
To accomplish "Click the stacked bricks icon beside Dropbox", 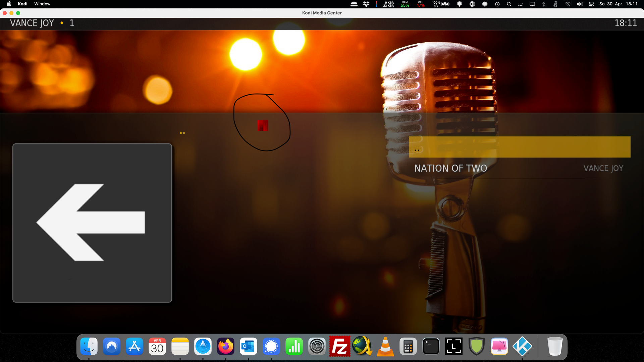I will (354, 4).
